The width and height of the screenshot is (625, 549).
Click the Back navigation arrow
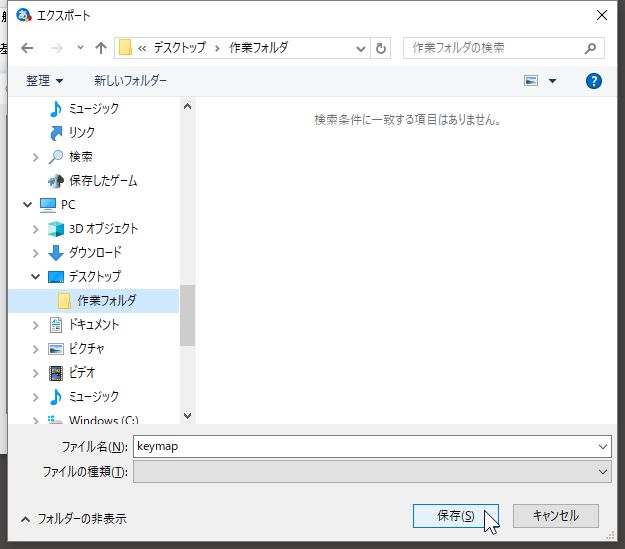(x=27, y=48)
